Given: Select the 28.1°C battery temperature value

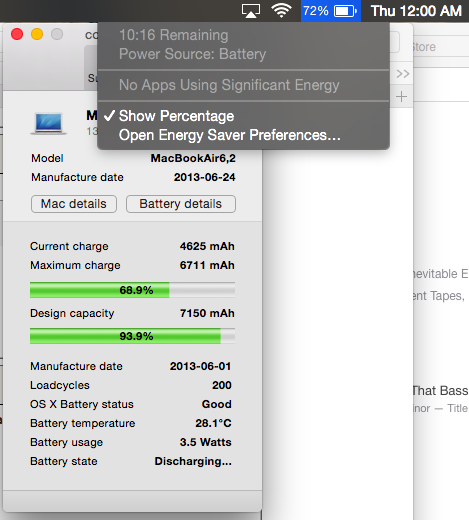Looking at the screenshot, I should click(x=213, y=423).
